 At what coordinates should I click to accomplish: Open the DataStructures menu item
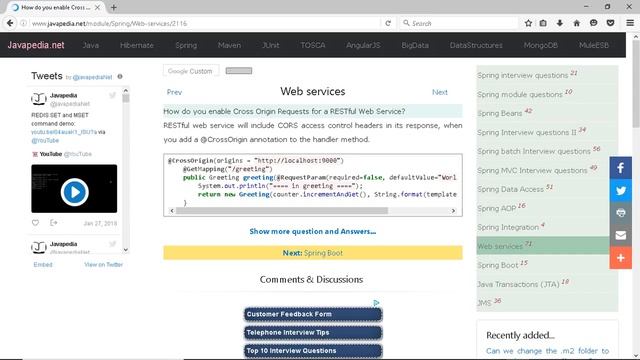click(x=476, y=45)
